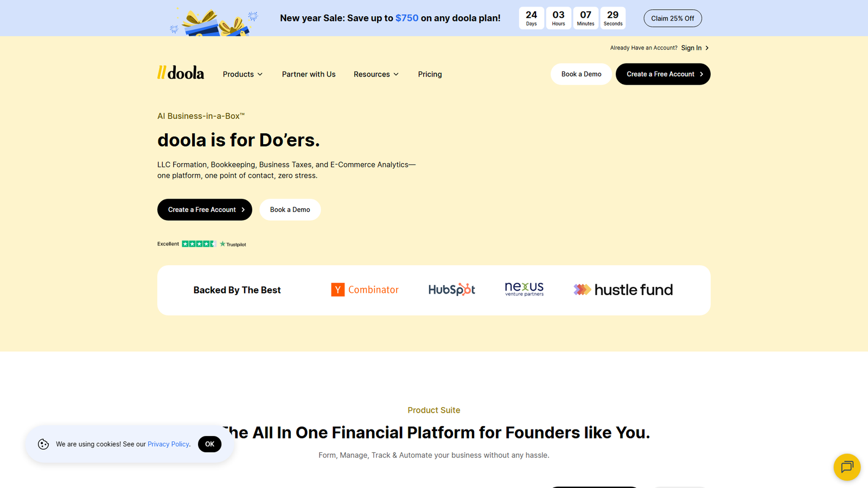This screenshot has height=488, width=868.
Task: Click the Nexus Venture Partners logo
Action: [524, 288]
